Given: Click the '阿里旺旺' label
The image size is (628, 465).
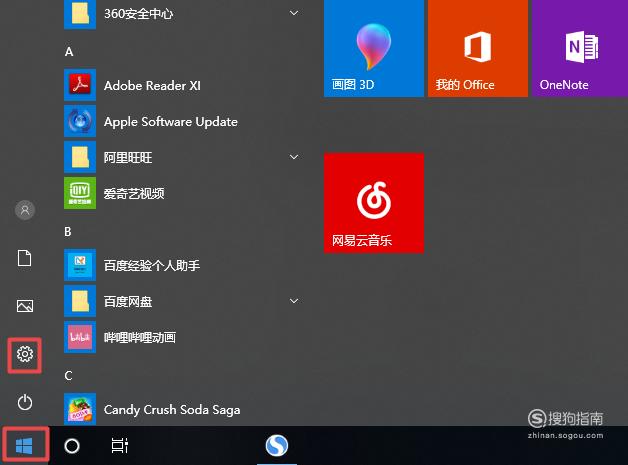Looking at the screenshot, I should [x=128, y=157].
